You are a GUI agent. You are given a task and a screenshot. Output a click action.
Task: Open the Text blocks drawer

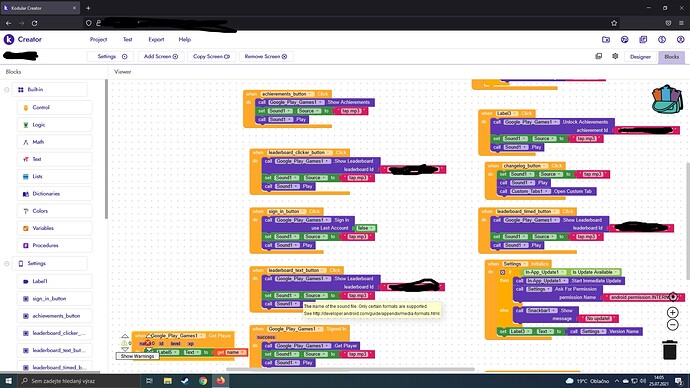tap(55, 159)
